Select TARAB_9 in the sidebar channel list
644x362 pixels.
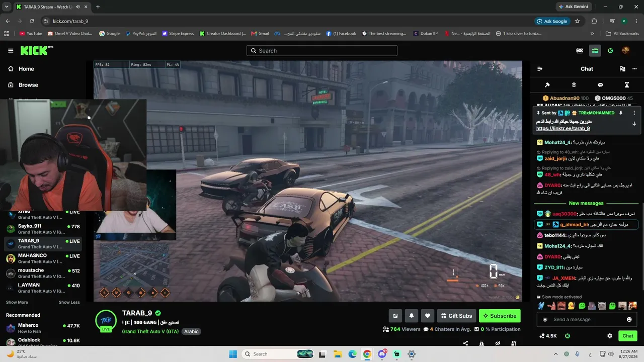click(43, 243)
